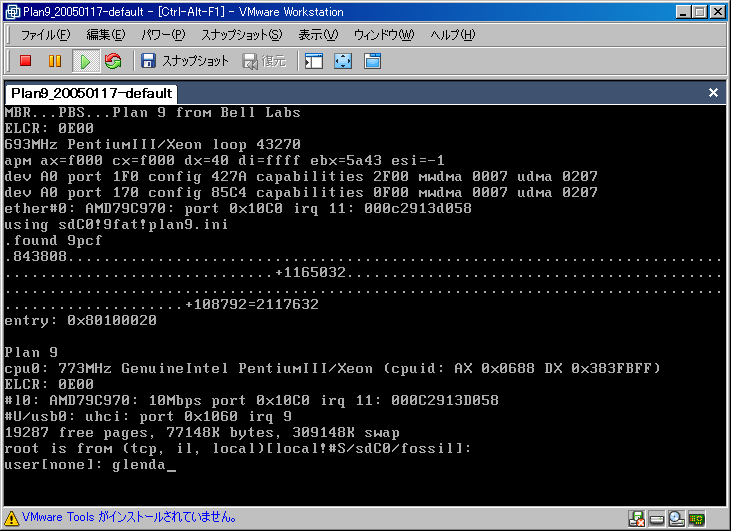Screen dimensions: 731x531
Task: Click the '#l0: AMD79C970: 10Mbps' line
Action: tap(251, 400)
